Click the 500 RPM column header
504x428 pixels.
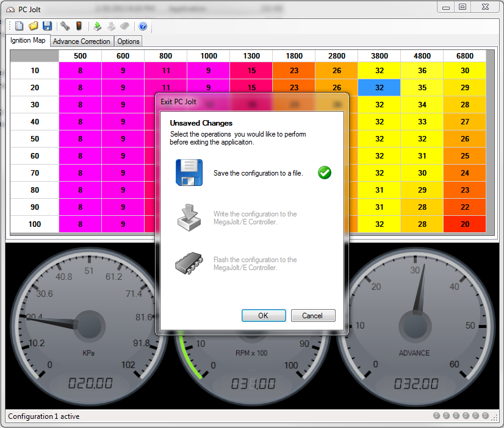80,56
